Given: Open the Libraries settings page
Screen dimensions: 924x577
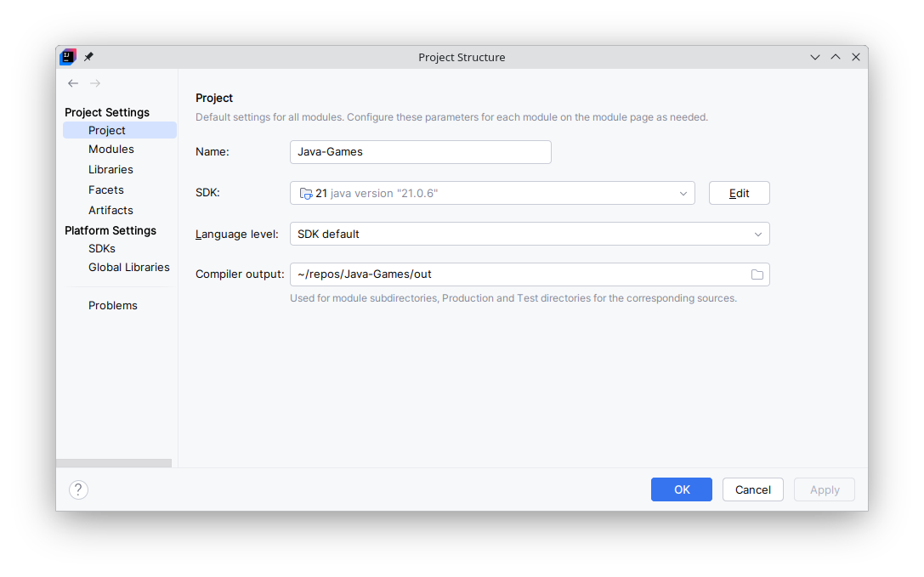Looking at the screenshot, I should coord(111,170).
